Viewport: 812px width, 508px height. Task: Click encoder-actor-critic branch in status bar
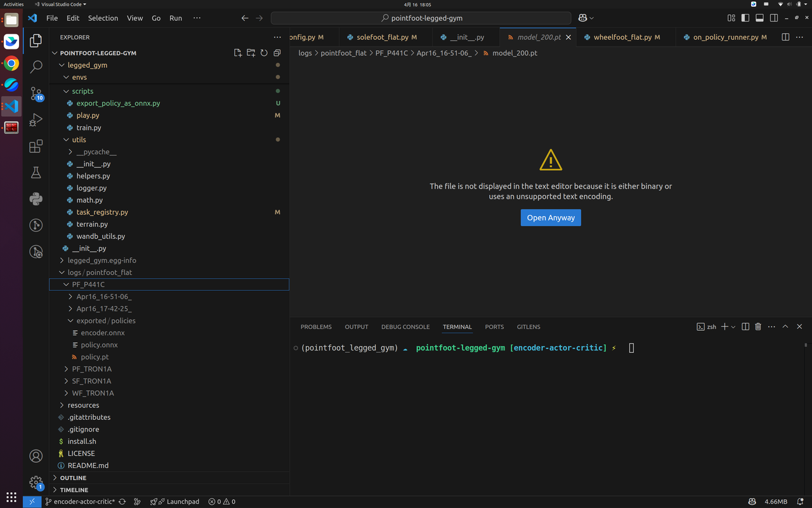[x=79, y=502]
